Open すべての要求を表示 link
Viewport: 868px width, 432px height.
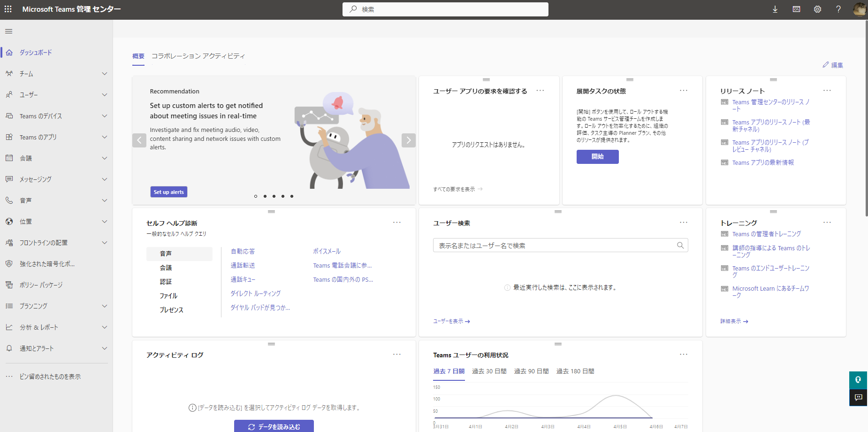tap(457, 189)
